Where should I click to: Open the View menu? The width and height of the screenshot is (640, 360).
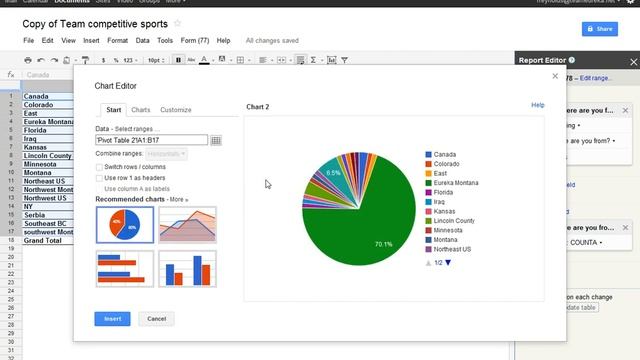click(68, 40)
